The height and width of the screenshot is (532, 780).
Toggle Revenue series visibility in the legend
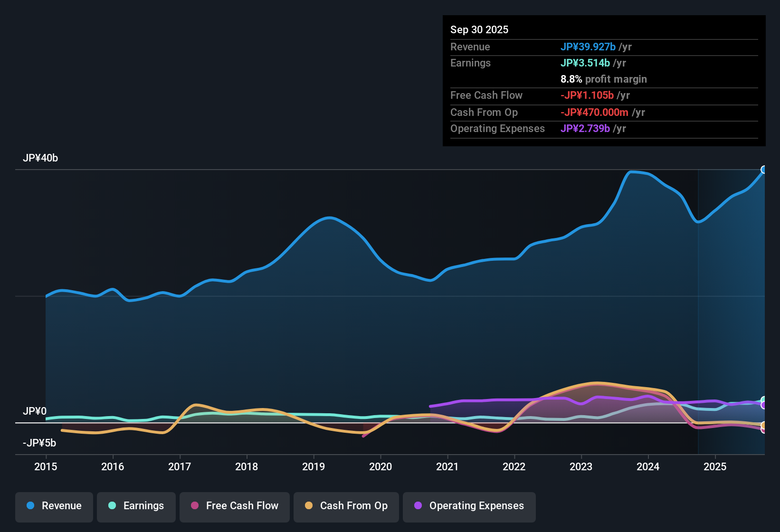pyautogui.click(x=54, y=506)
